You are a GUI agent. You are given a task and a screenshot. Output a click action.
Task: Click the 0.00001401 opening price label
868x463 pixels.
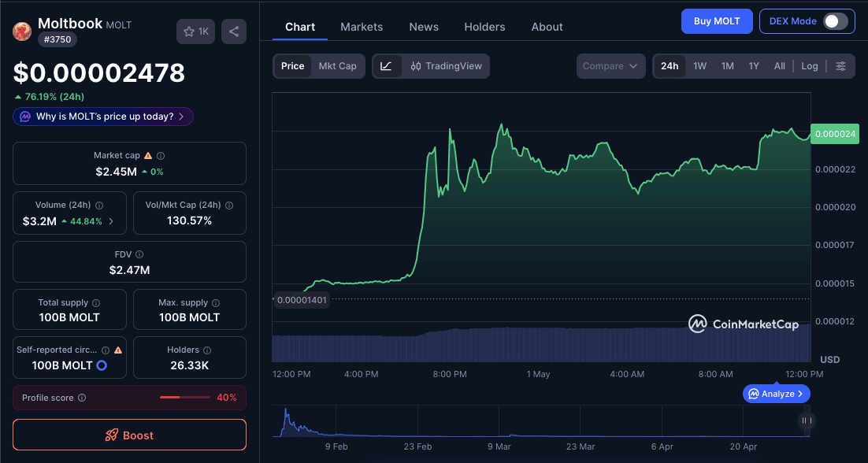302,300
